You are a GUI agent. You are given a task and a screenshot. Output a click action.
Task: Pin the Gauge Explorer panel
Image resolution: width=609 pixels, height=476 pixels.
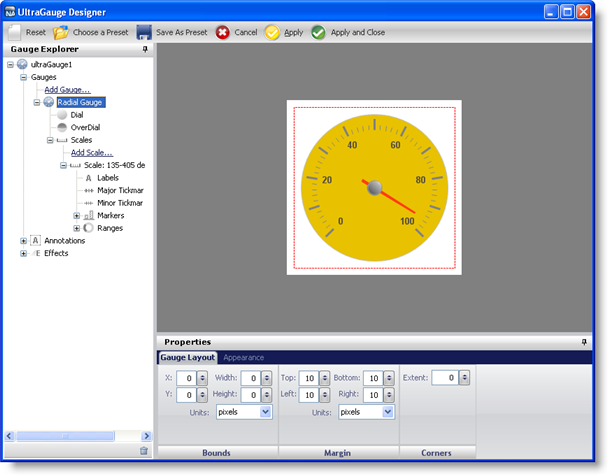point(145,49)
